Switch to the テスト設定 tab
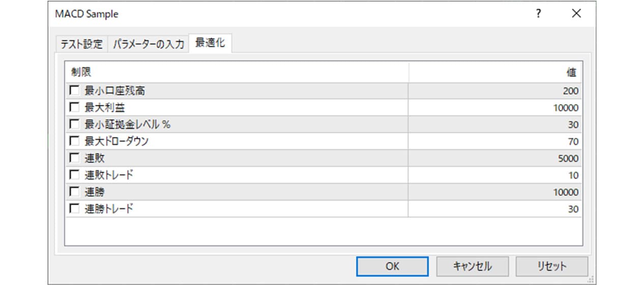This screenshot has height=285, width=644. click(82, 44)
